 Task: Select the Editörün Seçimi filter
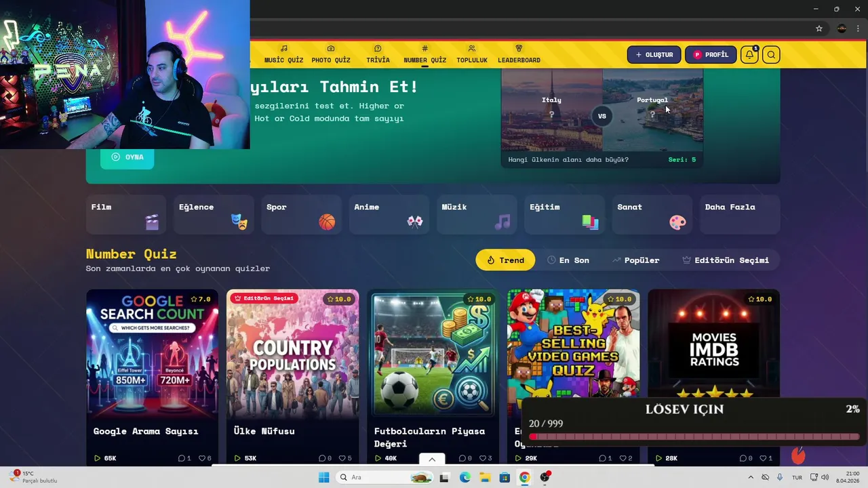coord(726,260)
